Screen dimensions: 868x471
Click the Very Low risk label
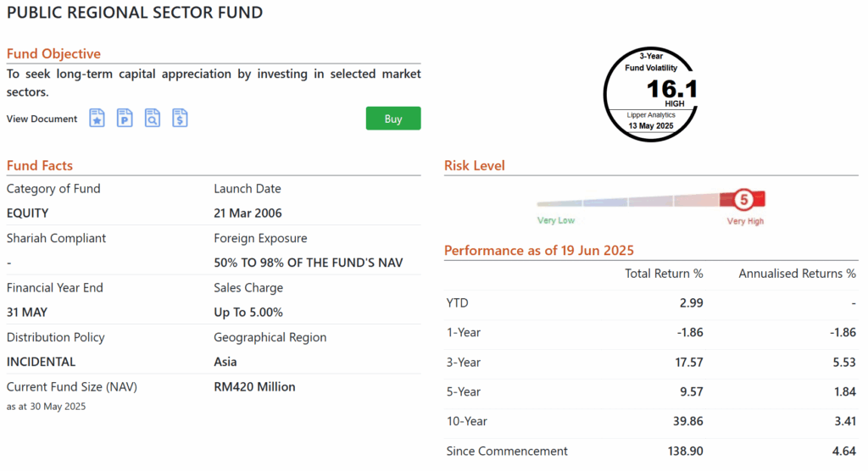coord(556,221)
